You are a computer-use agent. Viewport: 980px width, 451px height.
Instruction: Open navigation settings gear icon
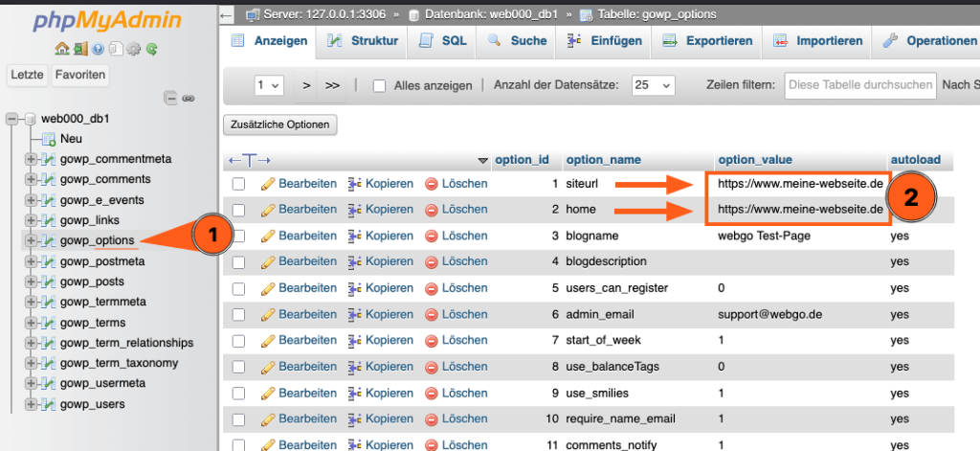pos(133,49)
